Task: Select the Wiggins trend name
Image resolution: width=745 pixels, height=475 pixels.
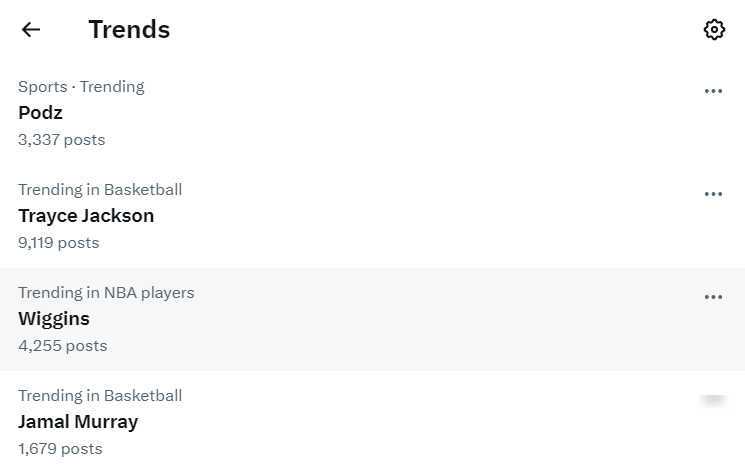Action: pyautogui.click(x=54, y=319)
